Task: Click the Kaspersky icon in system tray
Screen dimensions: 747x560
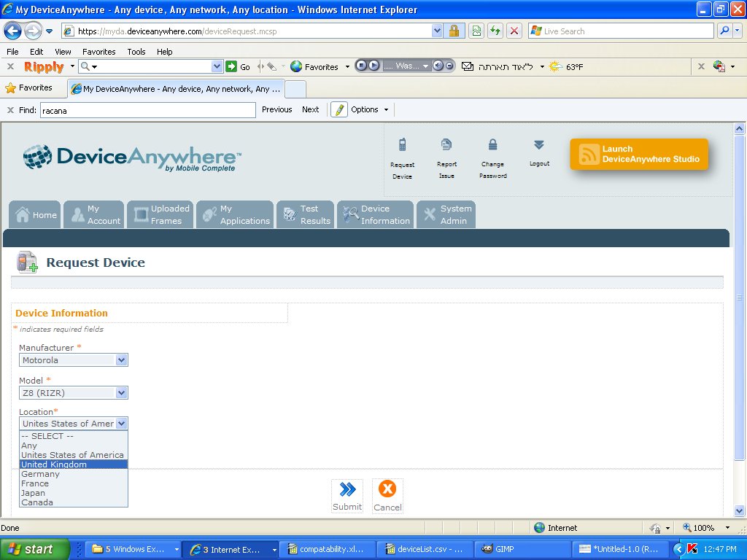Action: click(692, 549)
